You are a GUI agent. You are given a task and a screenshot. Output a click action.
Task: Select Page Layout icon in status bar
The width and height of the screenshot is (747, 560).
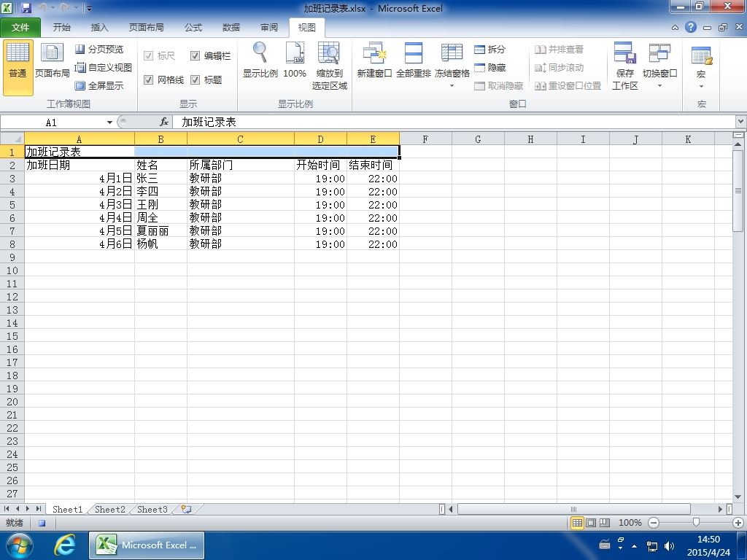(591, 523)
